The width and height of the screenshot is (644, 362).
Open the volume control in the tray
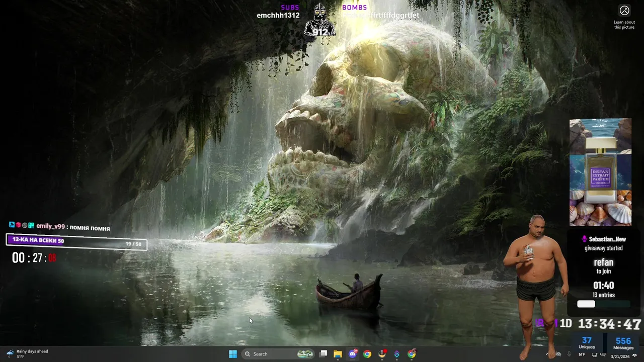pyautogui.click(x=603, y=354)
